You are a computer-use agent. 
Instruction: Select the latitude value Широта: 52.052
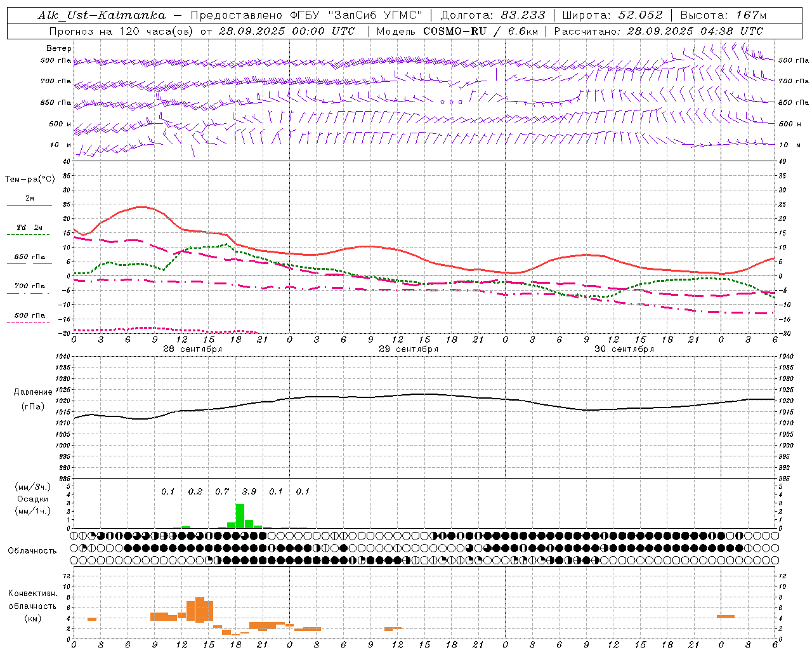tap(613, 15)
